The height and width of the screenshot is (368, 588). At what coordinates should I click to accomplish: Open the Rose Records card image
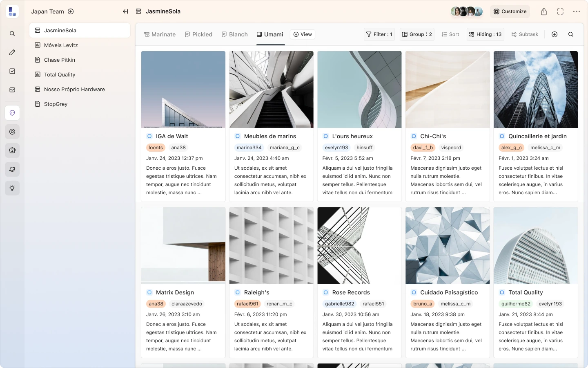click(x=359, y=246)
